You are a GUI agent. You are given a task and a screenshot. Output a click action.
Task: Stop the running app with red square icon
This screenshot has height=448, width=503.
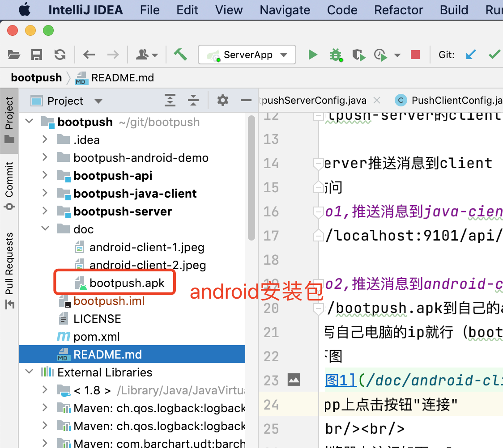tap(415, 54)
